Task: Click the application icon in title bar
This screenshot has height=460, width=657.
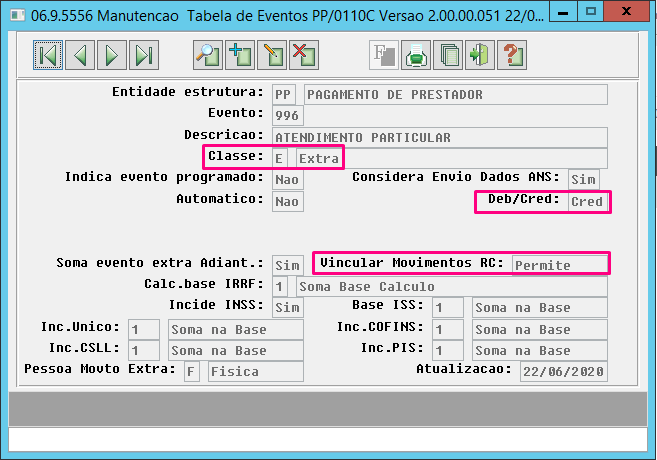Action: click(x=17, y=16)
